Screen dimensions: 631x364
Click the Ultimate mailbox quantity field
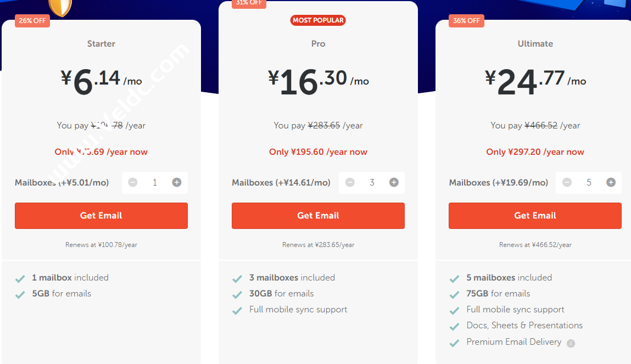(589, 182)
